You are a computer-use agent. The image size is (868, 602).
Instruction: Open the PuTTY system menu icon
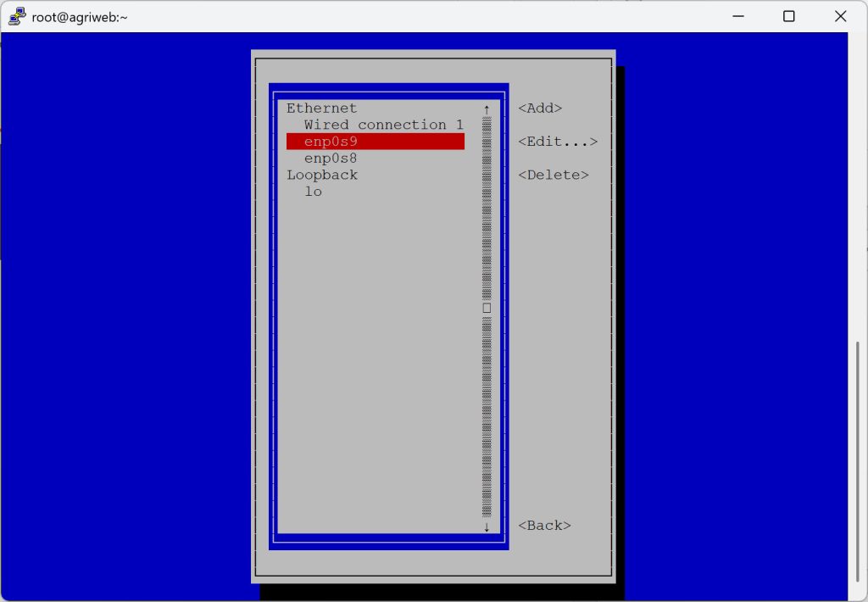[17, 17]
